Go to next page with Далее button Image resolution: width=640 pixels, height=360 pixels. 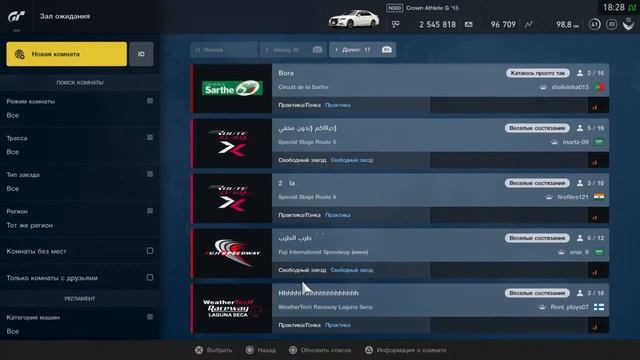tap(362, 50)
